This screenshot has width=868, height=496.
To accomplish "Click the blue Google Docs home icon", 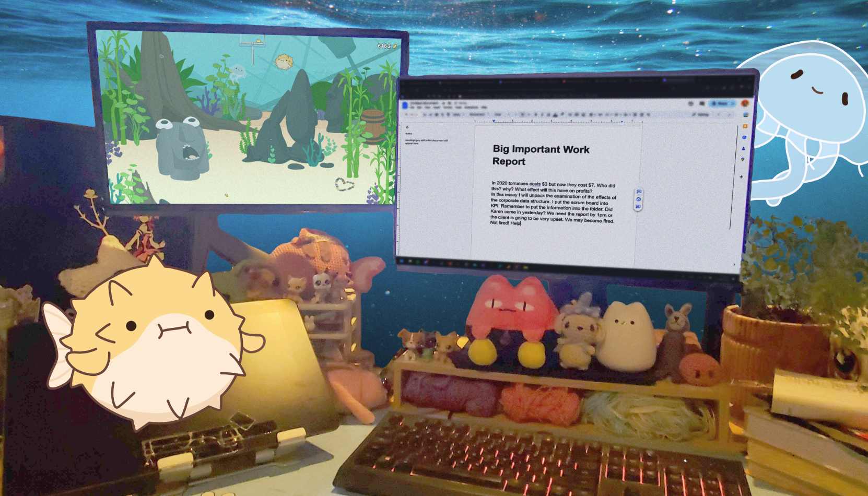I will [x=405, y=105].
